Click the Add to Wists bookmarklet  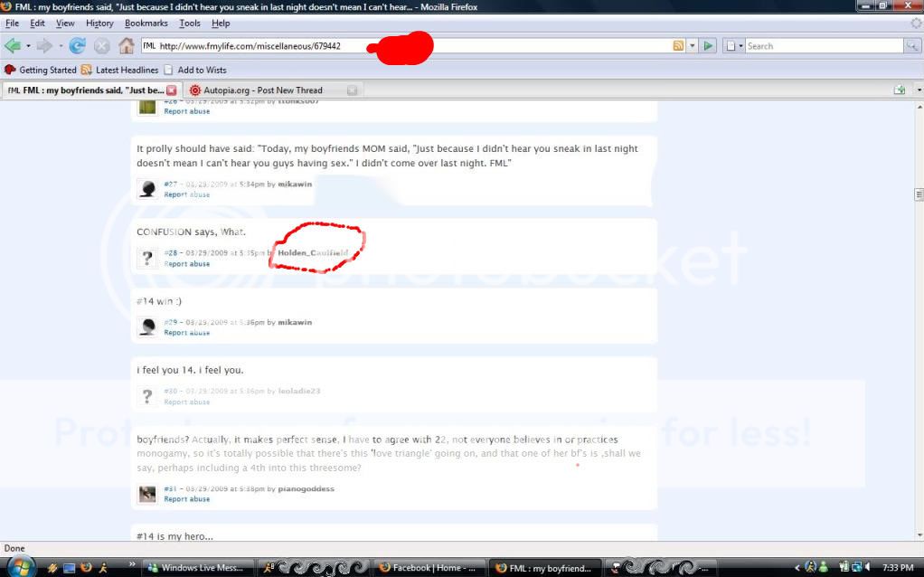(195, 70)
